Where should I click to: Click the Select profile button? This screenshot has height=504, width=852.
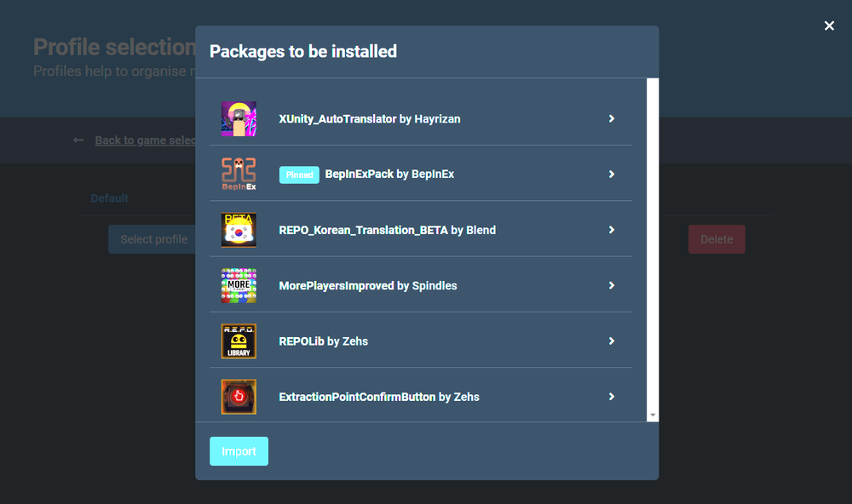pos(153,239)
